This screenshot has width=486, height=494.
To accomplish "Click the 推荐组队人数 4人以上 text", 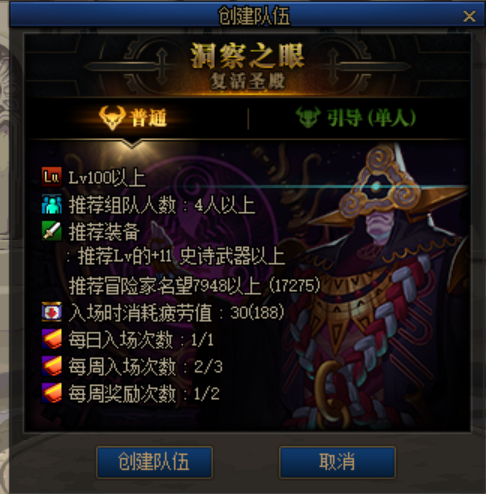I will click(162, 205).
